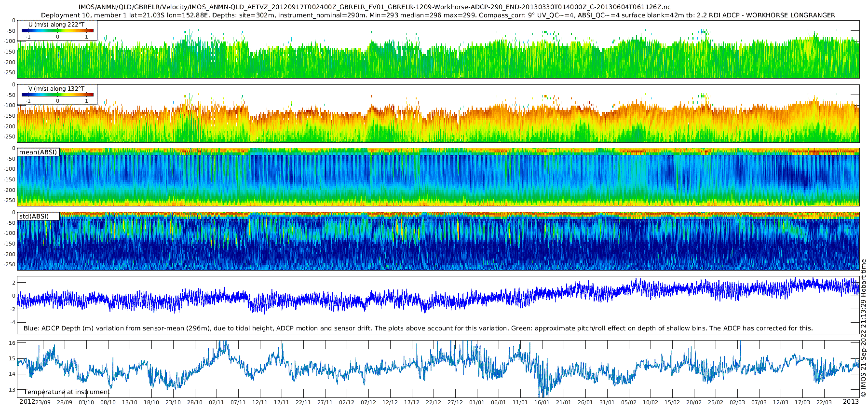The height and width of the screenshot is (410, 868).
Task: Click the '05/02' date tick label
Action: (x=629, y=402)
